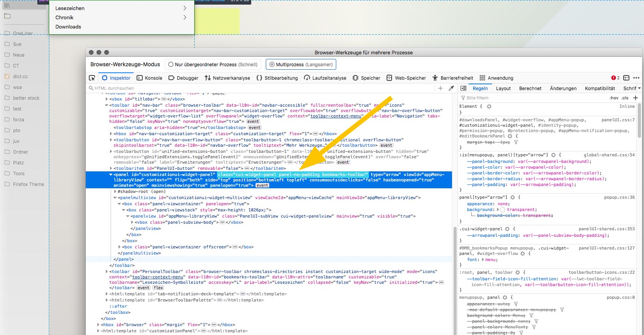Toggle the :hov pseudo-class panel
The width and height of the screenshot is (644, 335).
(614, 98)
